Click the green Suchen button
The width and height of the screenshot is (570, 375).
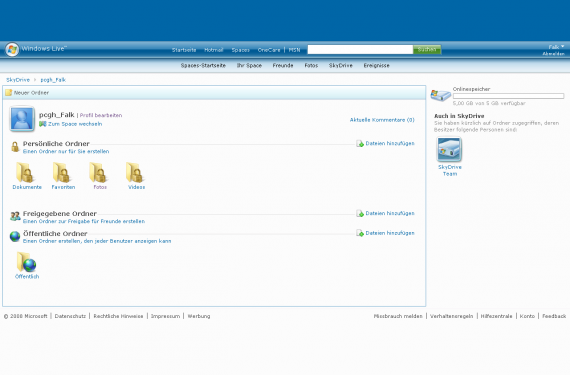(427, 49)
